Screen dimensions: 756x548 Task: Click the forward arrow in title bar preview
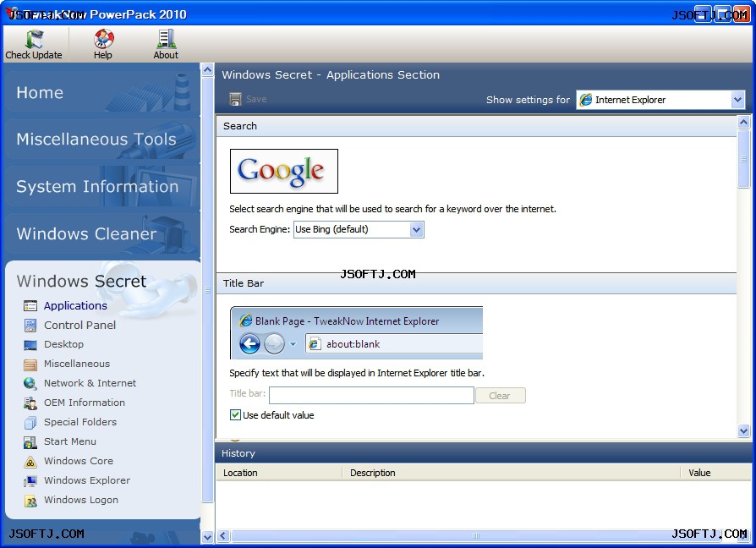[274, 344]
